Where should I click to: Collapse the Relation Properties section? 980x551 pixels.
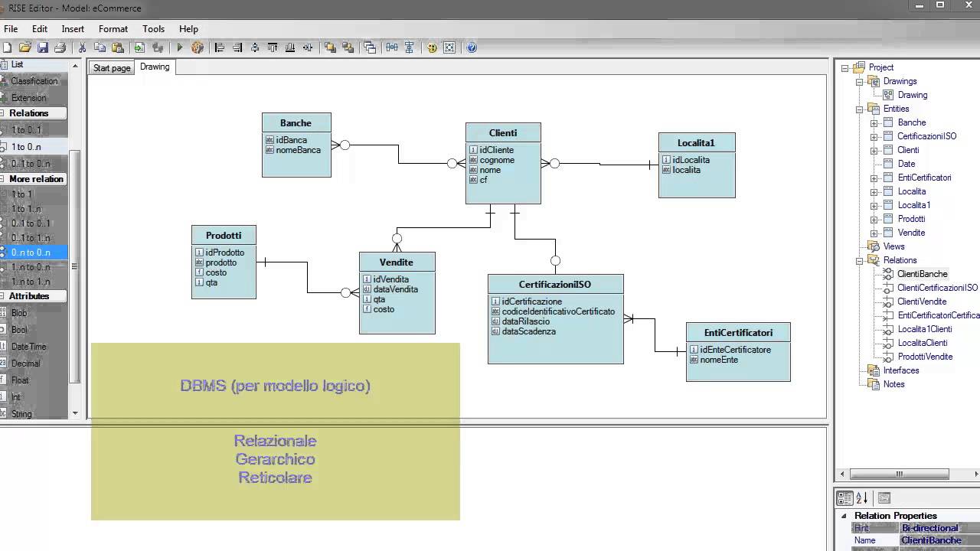pyautogui.click(x=844, y=516)
